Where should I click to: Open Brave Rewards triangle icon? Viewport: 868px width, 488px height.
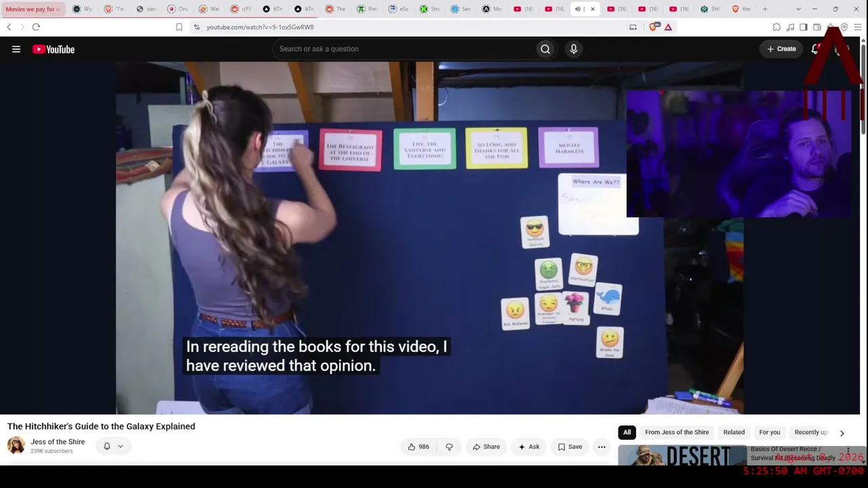tap(668, 27)
